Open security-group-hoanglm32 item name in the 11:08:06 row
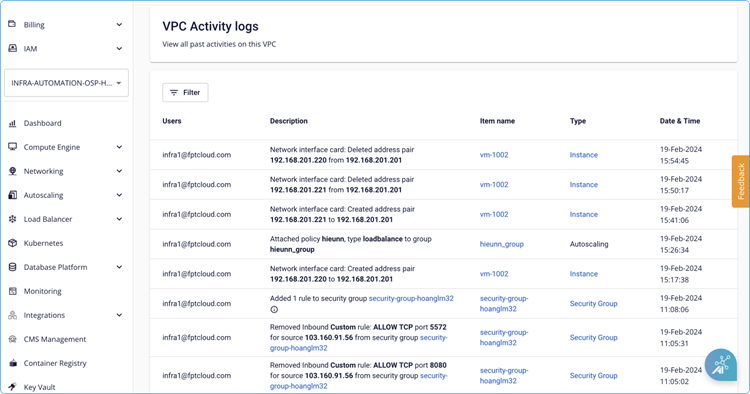Screen dimensions: 750x394 click(504, 303)
